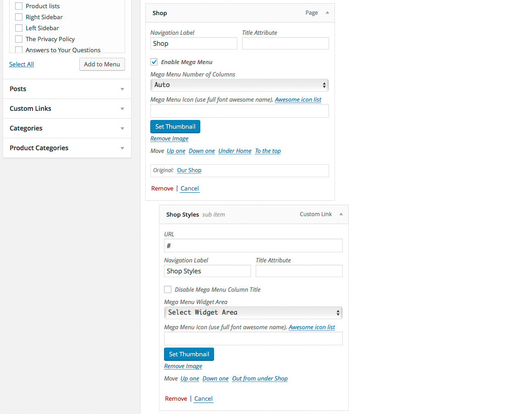Image resolution: width=532 pixels, height=414 pixels.
Task: Click the Left Sidebar page label
Action: pos(42,28)
